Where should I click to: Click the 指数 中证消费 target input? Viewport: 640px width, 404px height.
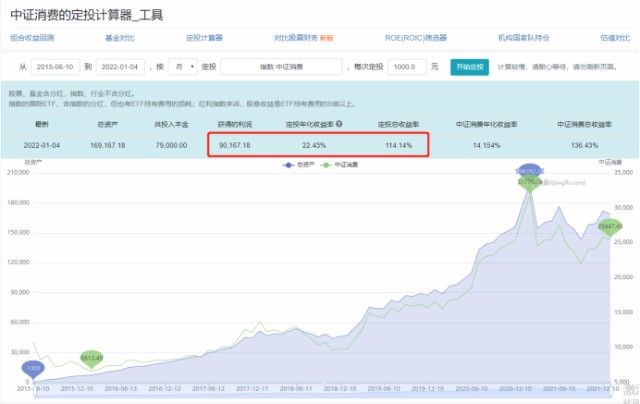pos(281,67)
